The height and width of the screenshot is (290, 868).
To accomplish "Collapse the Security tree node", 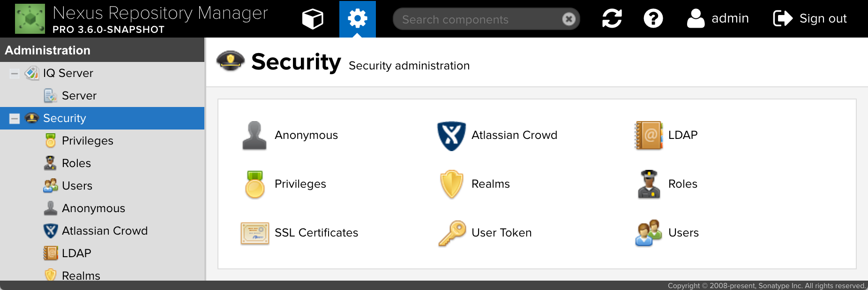I will (15, 118).
